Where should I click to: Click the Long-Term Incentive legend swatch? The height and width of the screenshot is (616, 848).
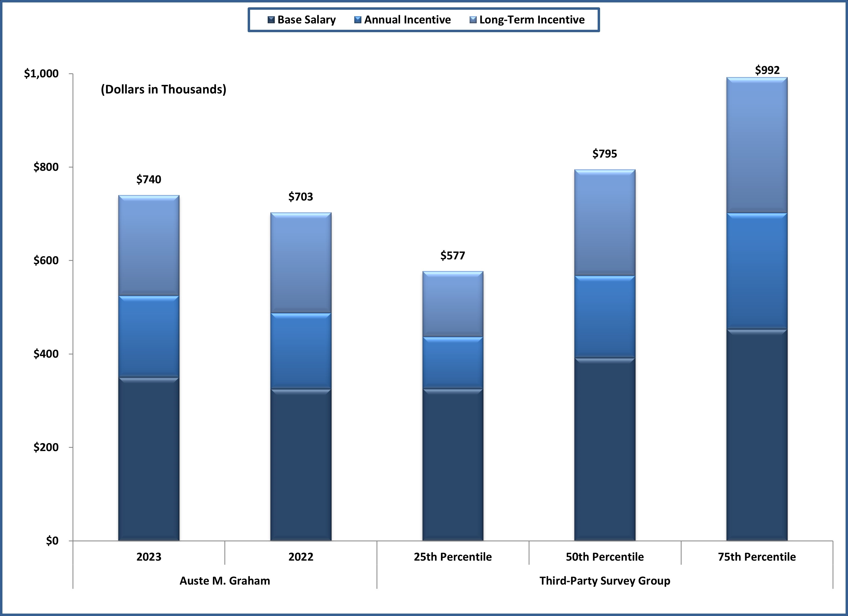point(473,20)
